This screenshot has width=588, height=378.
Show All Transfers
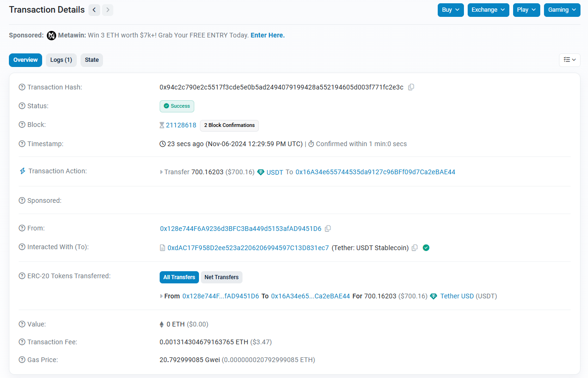tap(179, 277)
